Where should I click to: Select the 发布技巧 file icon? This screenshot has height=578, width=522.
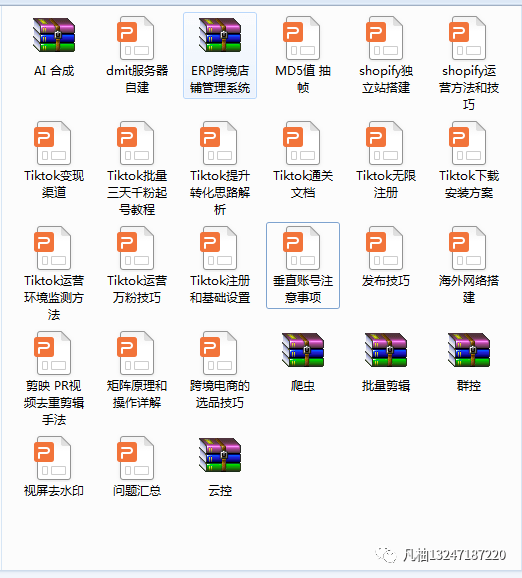point(384,248)
